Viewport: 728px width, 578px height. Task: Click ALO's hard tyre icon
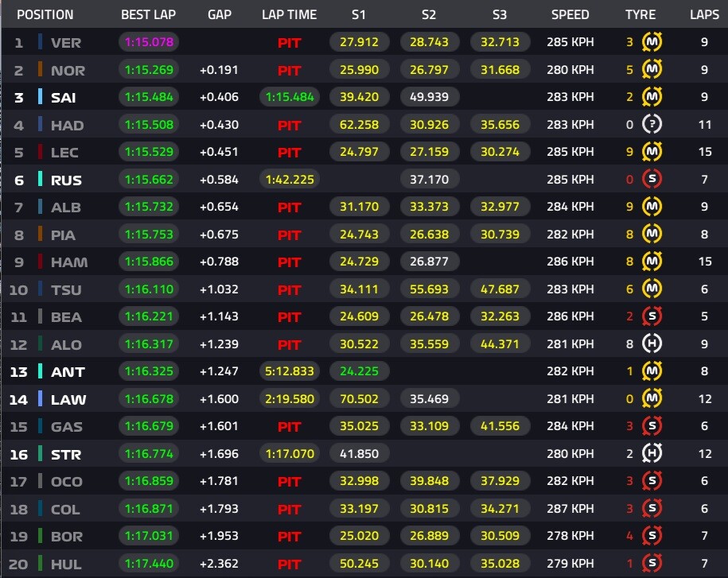[652, 343]
